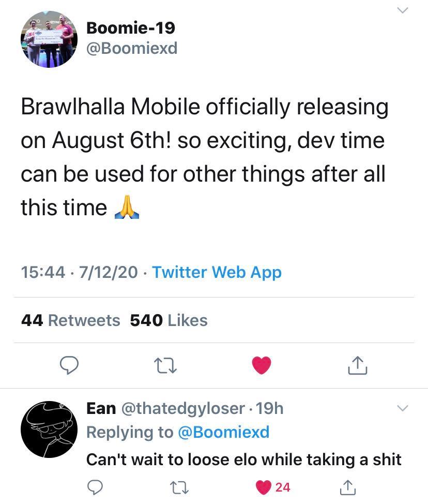Retweet the Brawlhalla Mobile tweet

tap(166, 366)
